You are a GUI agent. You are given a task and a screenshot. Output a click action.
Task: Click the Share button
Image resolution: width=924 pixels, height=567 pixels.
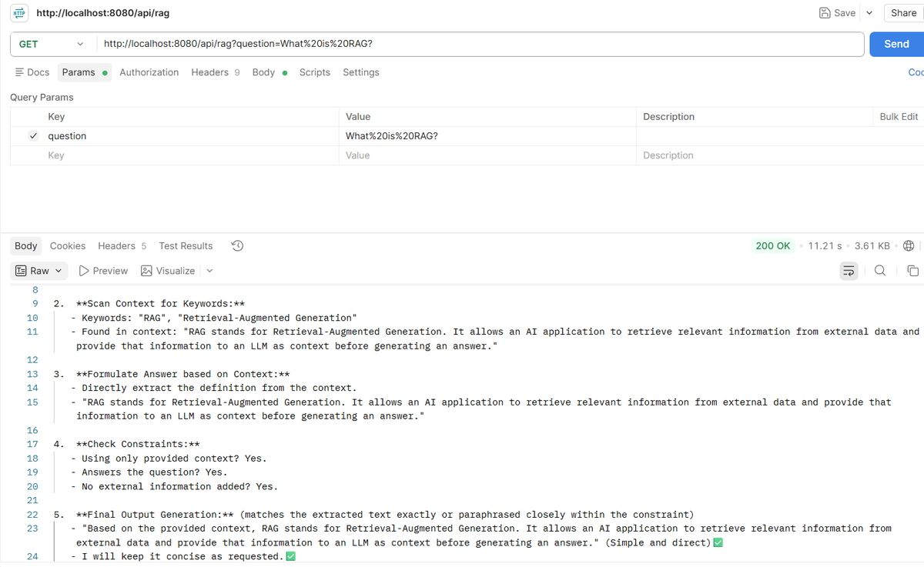pyautogui.click(x=903, y=13)
